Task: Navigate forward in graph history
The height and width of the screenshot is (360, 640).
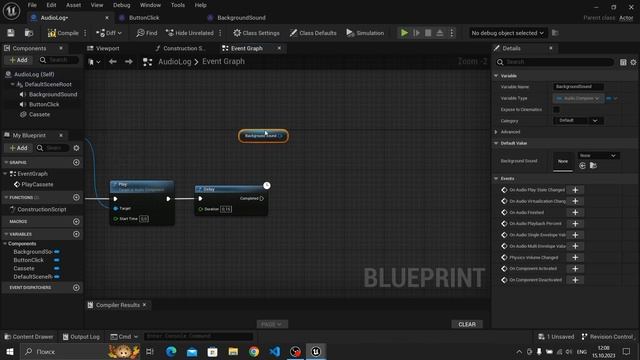Action: pyautogui.click(x=129, y=62)
